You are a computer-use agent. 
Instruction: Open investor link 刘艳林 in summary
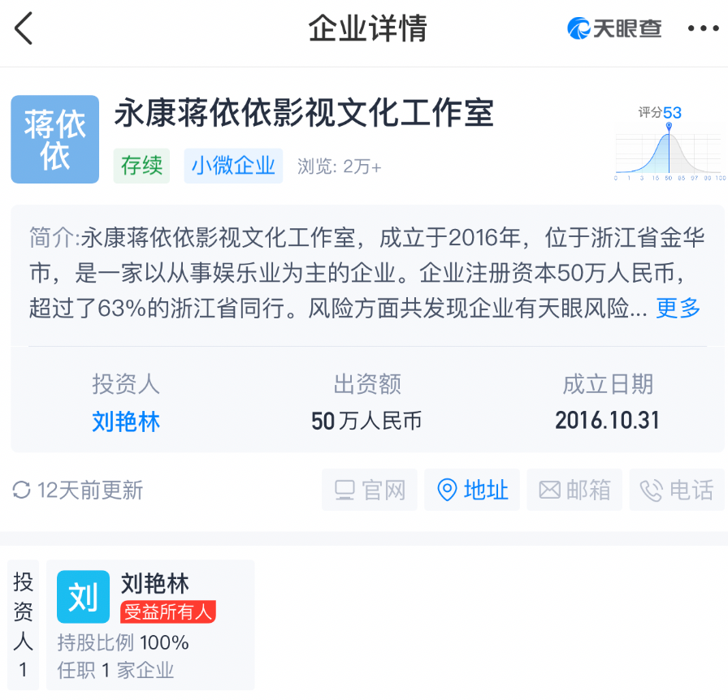tap(126, 421)
